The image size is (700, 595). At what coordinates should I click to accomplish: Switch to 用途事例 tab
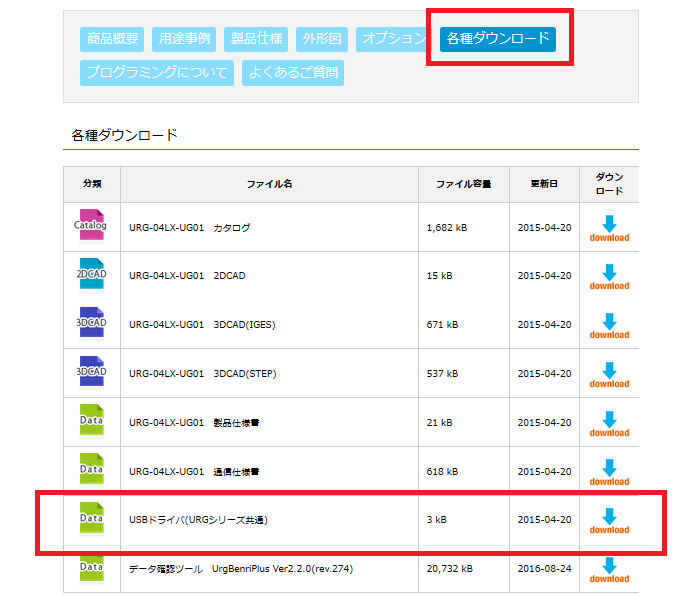(x=184, y=39)
